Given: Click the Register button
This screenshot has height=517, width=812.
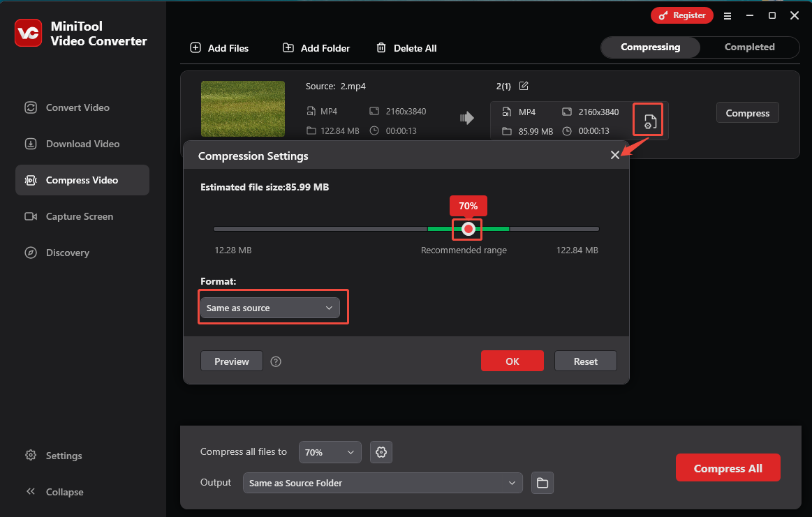Looking at the screenshot, I should pos(681,15).
